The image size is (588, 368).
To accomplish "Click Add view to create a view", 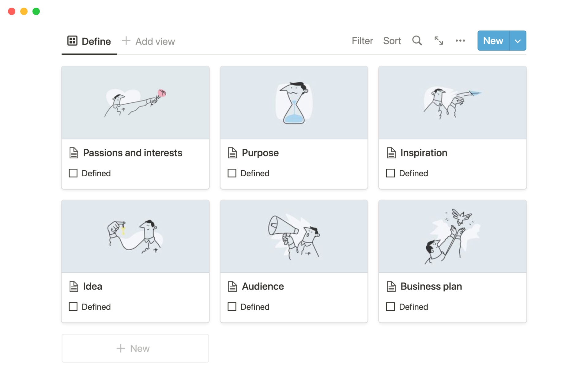I will tap(155, 41).
